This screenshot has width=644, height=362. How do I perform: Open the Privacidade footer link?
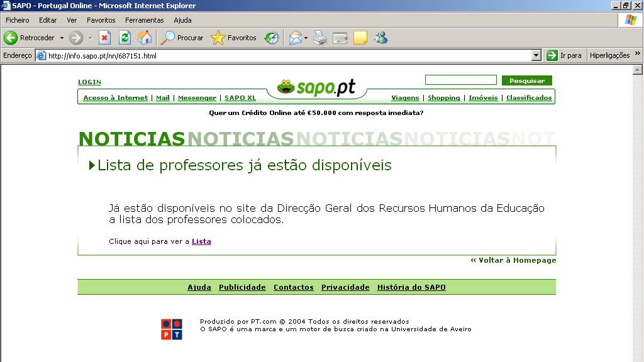345,287
